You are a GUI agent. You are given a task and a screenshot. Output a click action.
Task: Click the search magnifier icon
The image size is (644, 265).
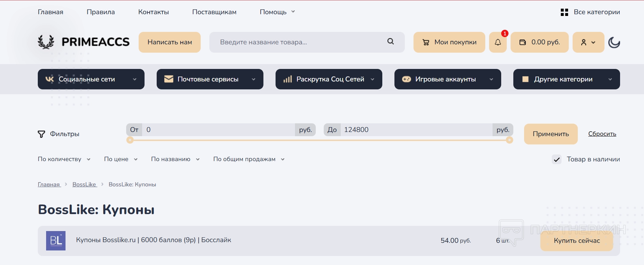tap(391, 42)
